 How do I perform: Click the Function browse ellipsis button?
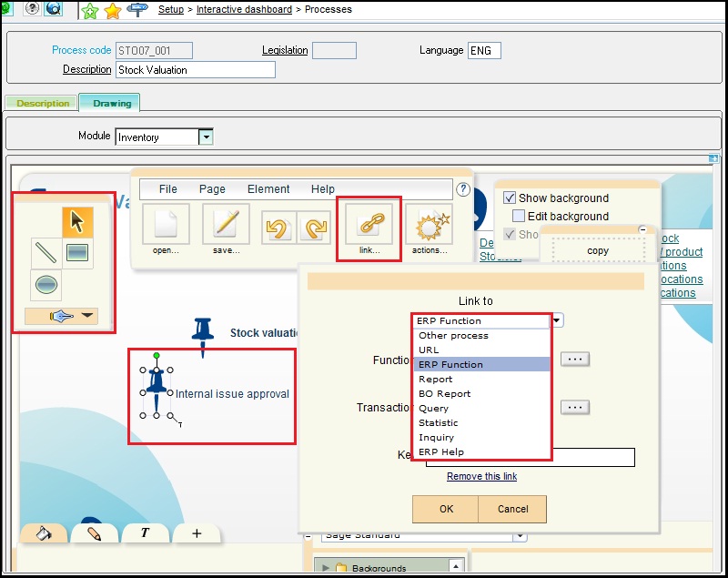(x=575, y=359)
